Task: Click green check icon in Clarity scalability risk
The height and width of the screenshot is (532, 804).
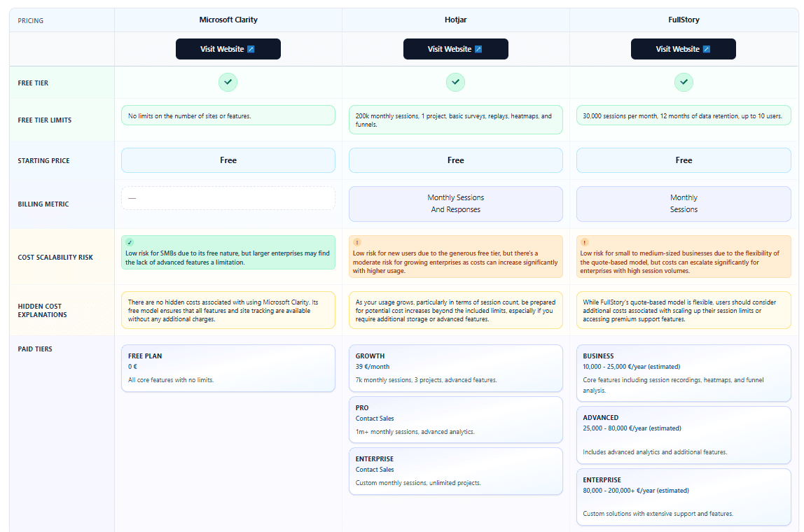Action: click(130, 242)
